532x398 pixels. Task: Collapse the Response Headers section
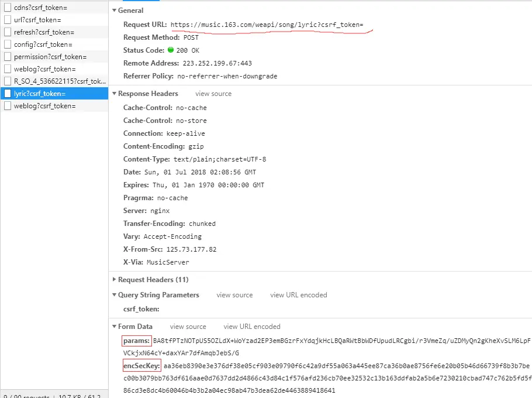(x=115, y=94)
